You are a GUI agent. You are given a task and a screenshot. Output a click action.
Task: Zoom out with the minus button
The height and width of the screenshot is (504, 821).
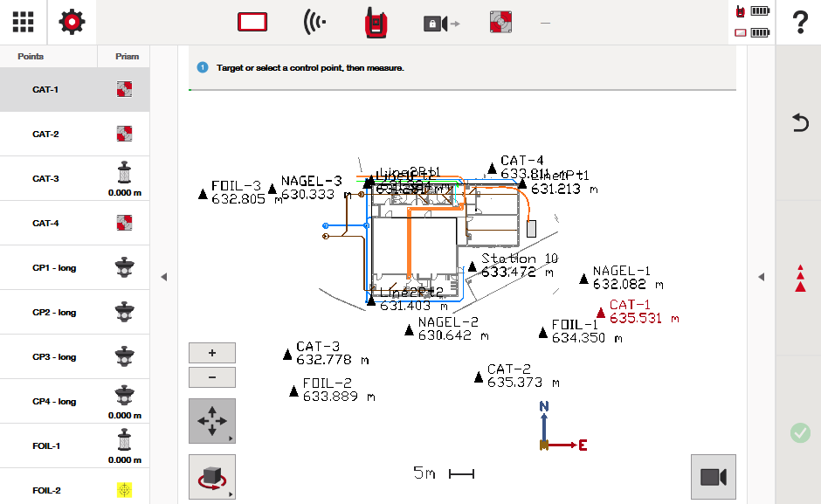coord(211,378)
